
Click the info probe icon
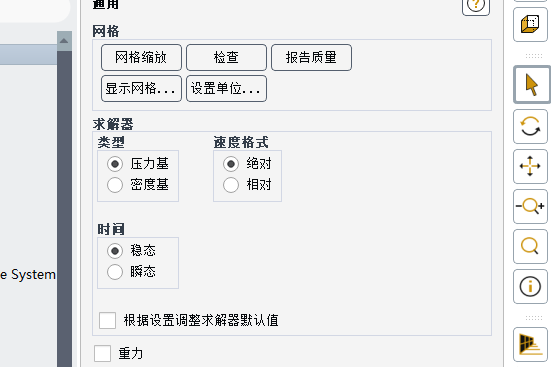[x=530, y=286]
